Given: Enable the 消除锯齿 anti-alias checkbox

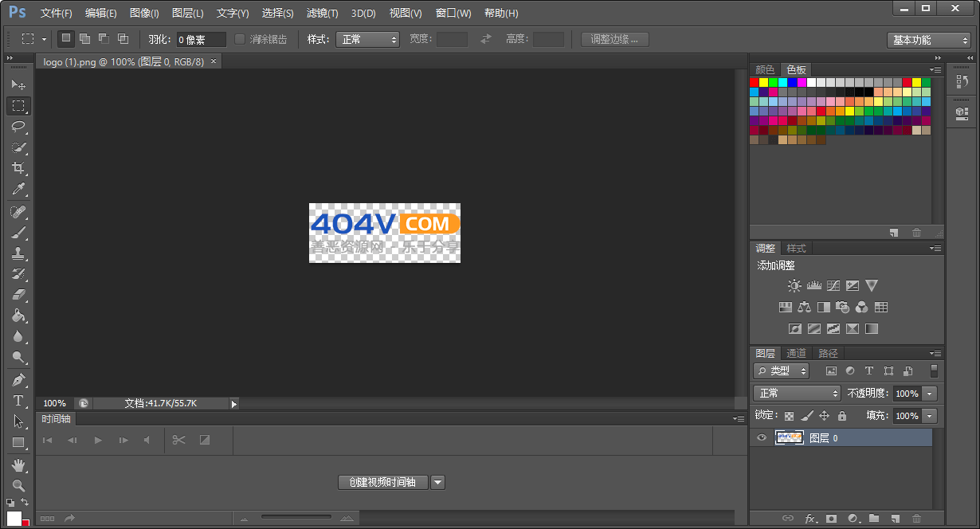Looking at the screenshot, I should 241,39.
